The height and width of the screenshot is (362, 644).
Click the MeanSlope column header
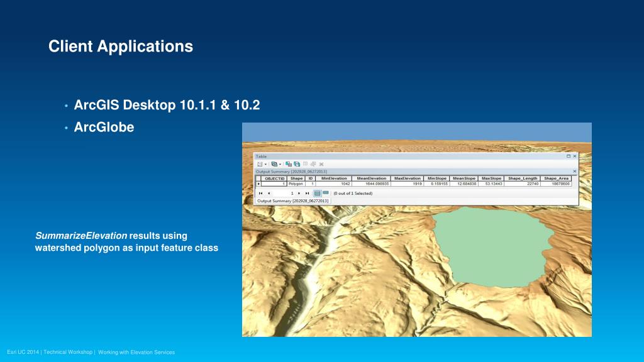pos(464,178)
